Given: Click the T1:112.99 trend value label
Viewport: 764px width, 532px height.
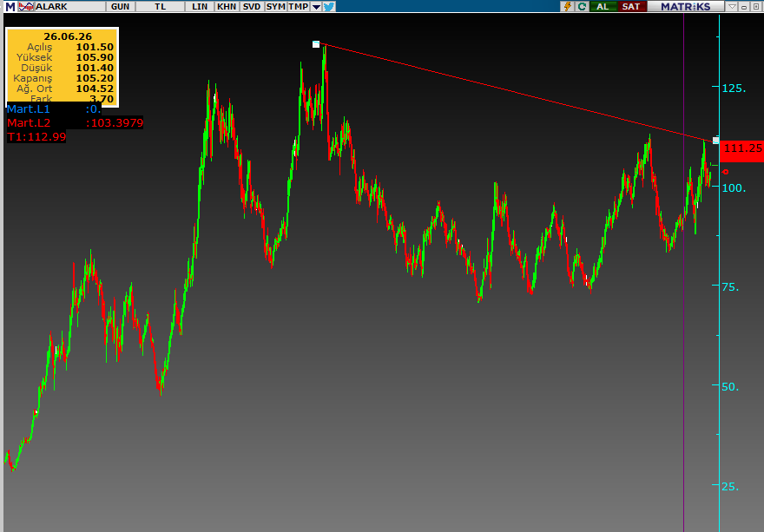Looking at the screenshot, I should [36, 136].
